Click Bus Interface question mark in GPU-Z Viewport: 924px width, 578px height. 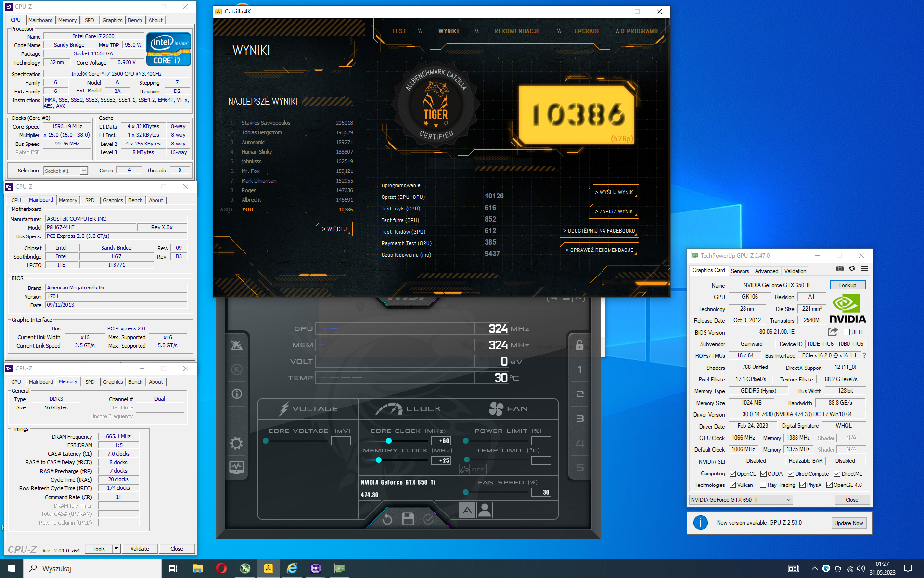point(864,355)
